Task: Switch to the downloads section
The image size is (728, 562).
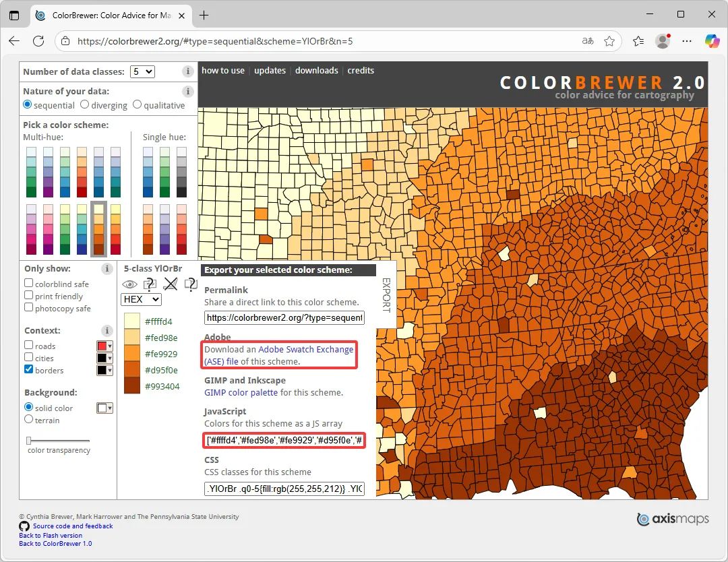Action: [316, 70]
